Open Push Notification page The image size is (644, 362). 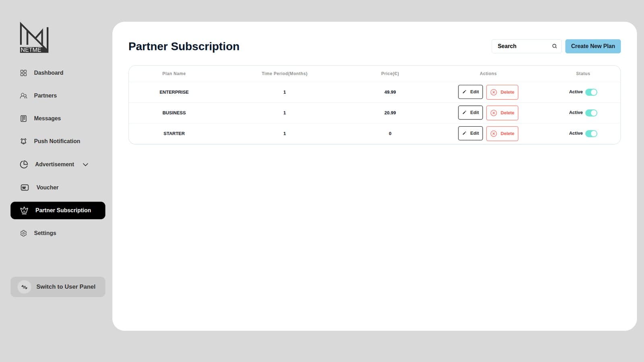[58, 141]
